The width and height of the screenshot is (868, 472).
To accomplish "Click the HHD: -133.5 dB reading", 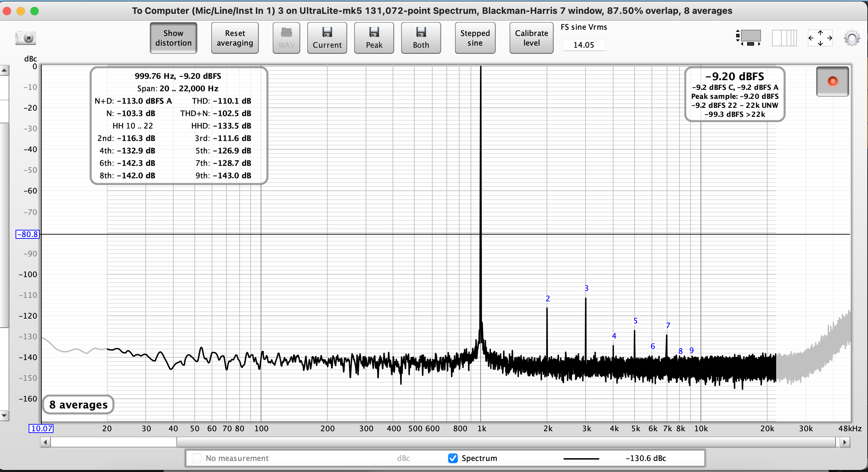I will pyautogui.click(x=221, y=126).
